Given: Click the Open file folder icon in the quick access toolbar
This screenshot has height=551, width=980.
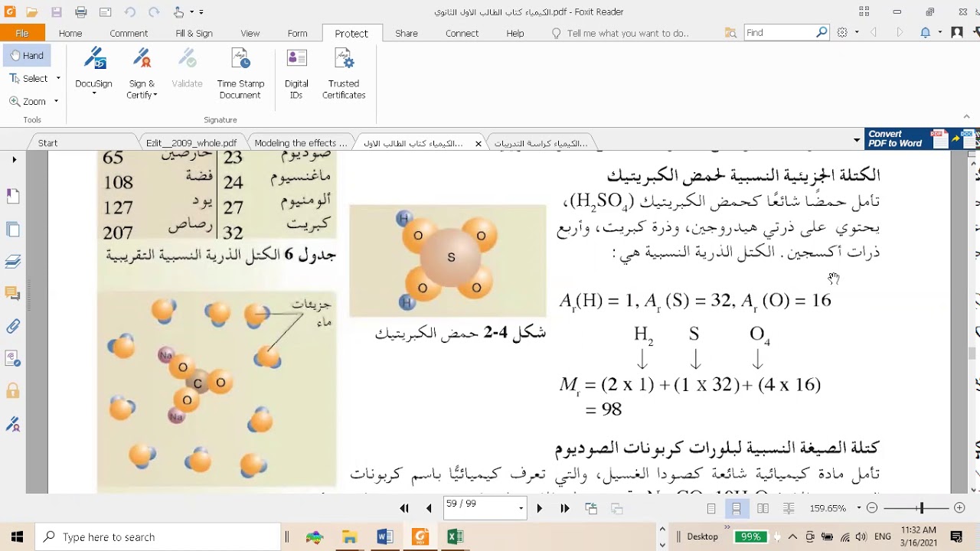Looking at the screenshot, I should (31, 11).
